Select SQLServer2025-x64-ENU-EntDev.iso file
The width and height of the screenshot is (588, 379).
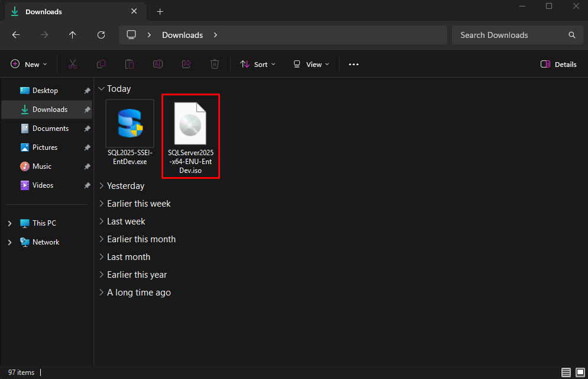click(190, 136)
